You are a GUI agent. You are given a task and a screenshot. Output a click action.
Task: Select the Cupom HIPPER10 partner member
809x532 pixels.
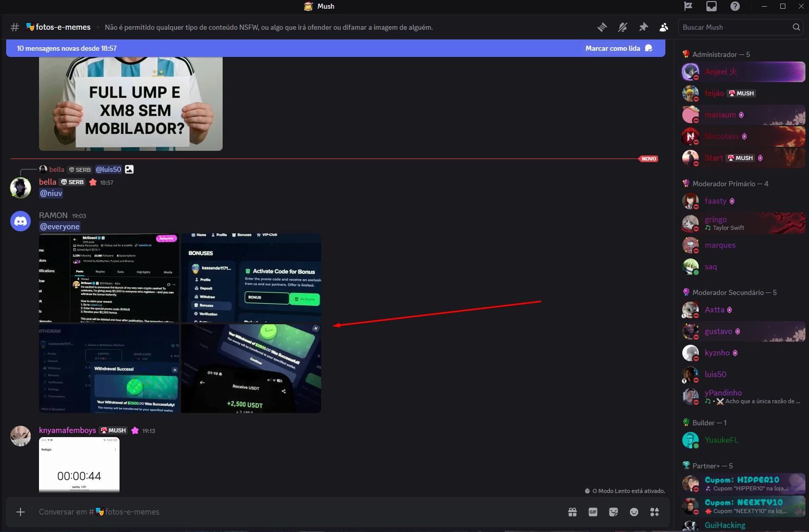coord(743,484)
